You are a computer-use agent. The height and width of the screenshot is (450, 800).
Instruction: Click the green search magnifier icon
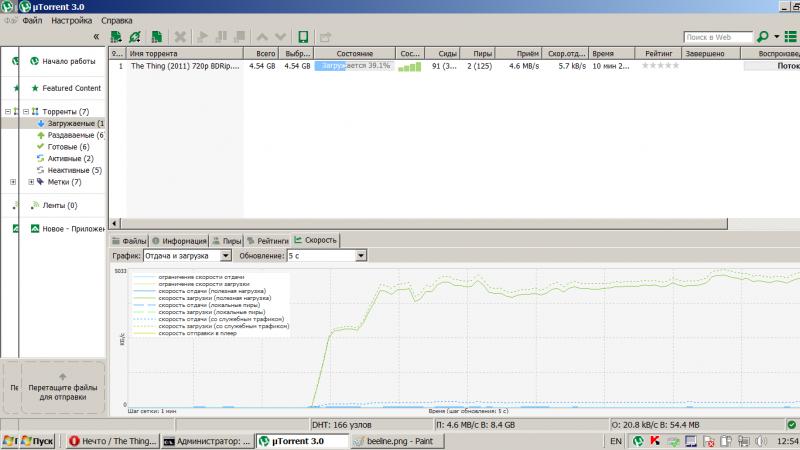pyautogui.click(x=763, y=37)
